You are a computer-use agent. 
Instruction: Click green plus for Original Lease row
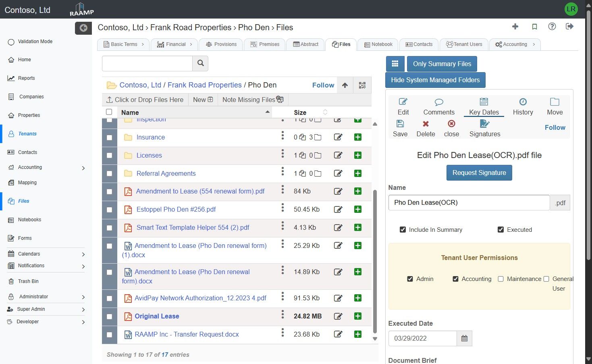pos(357,316)
